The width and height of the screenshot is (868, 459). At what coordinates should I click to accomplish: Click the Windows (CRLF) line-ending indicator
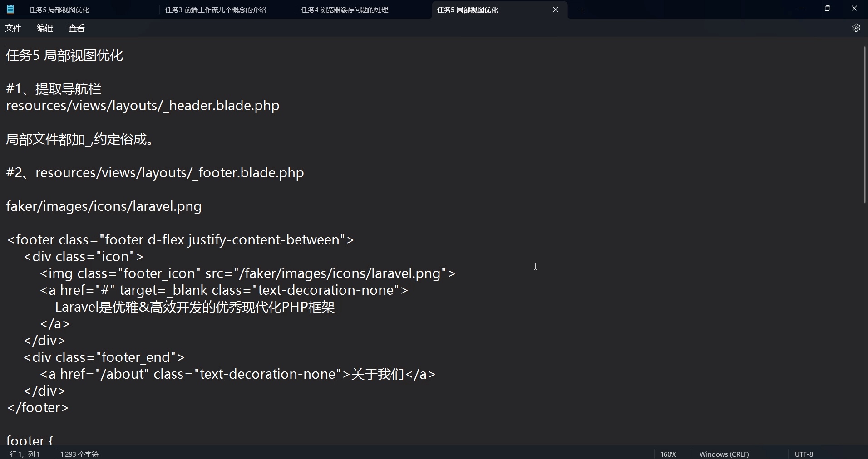coord(724,454)
